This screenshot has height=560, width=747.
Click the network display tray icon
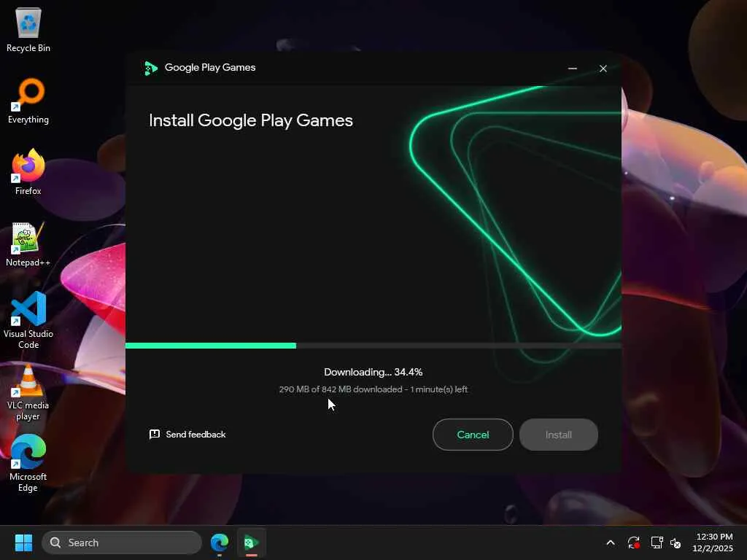click(657, 542)
